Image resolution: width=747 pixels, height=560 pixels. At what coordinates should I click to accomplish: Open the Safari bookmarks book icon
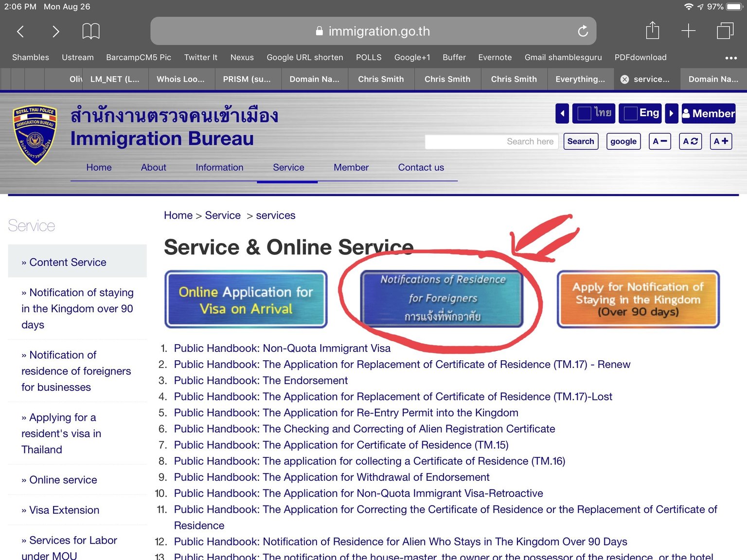point(91,32)
